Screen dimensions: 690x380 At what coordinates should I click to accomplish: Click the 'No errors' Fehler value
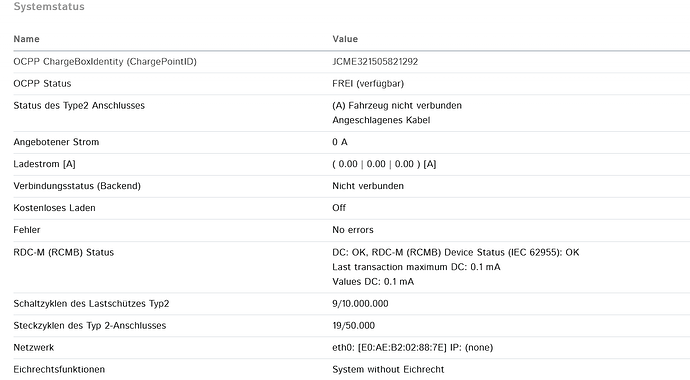tap(353, 230)
